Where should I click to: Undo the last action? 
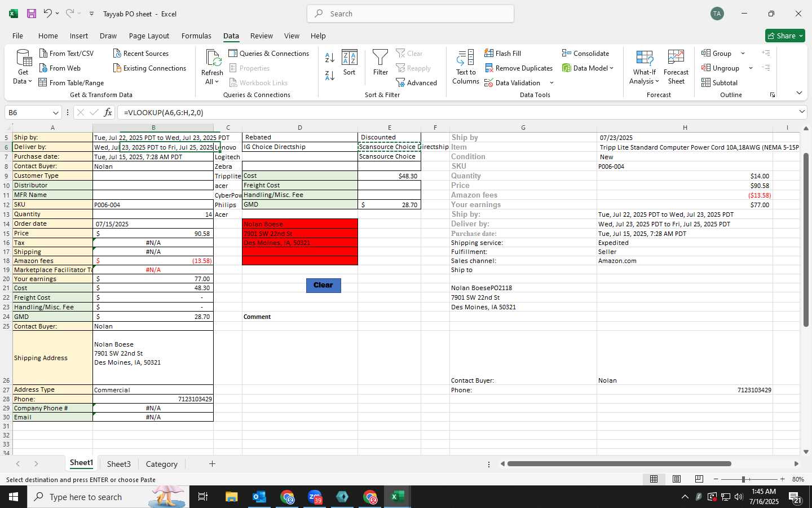pyautogui.click(x=48, y=14)
